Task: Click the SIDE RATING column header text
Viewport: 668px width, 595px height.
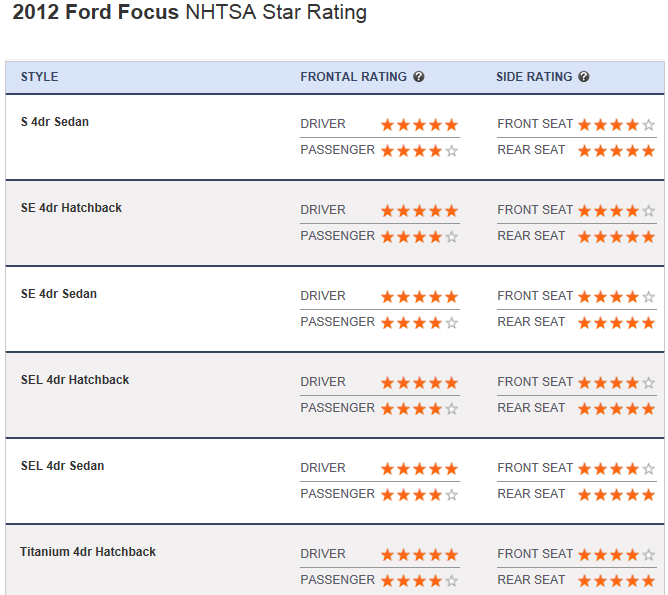Action: [534, 77]
